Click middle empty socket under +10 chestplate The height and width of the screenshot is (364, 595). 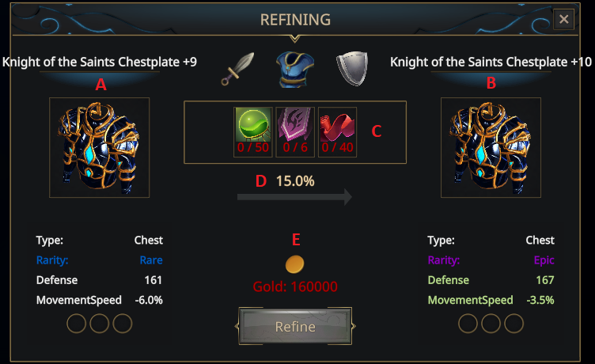click(x=491, y=324)
